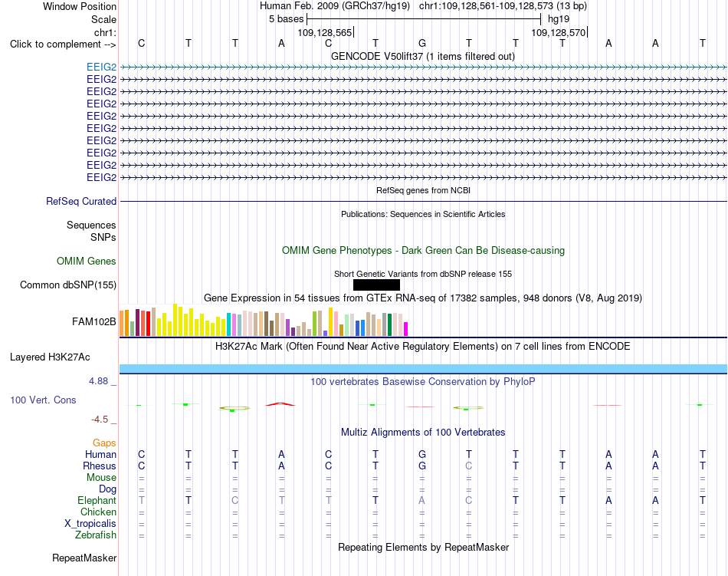Click the Mouse species label

click(101, 478)
